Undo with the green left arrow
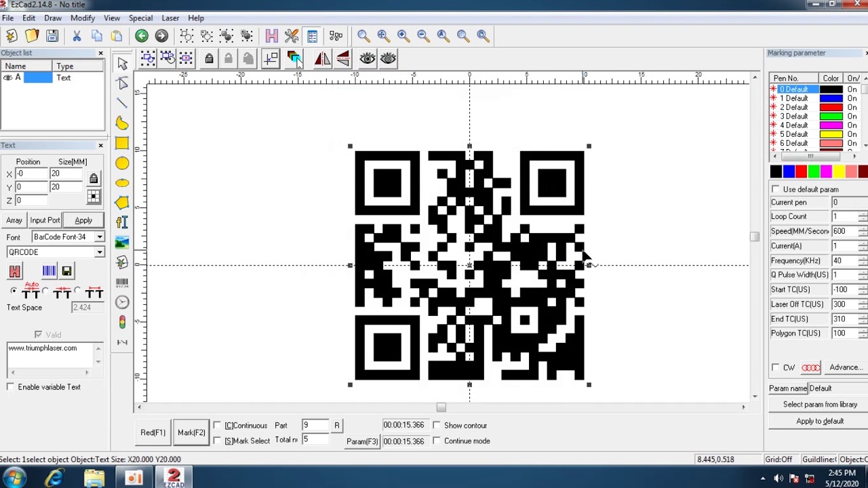868x488 pixels. [141, 36]
